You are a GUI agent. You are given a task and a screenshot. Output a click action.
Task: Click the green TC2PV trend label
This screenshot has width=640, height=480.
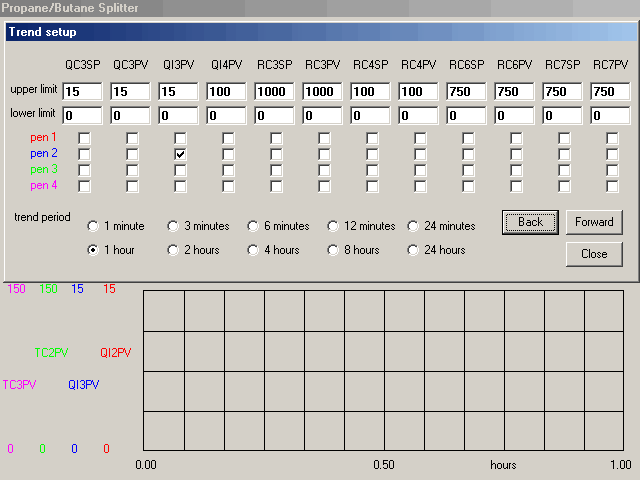click(x=51, y=353)
